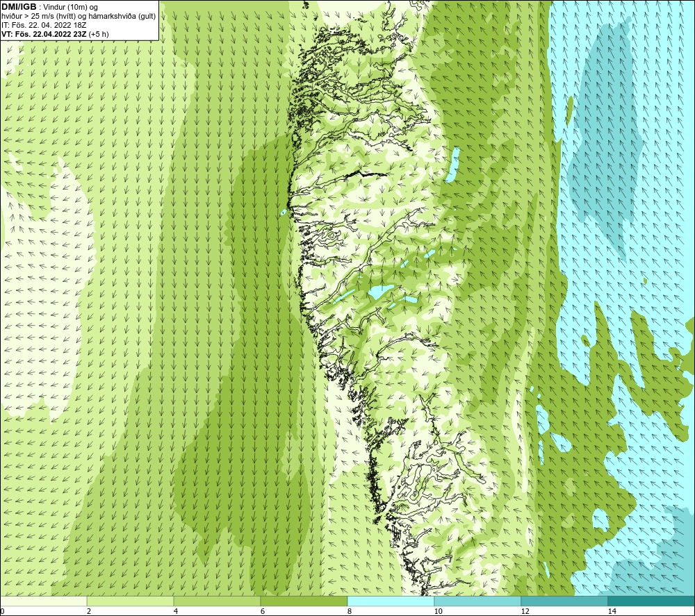Click the dark teal swatch above 14 m/s
Image resolution: width=695 pixels, height=616 pixels.
click(651, 601)
